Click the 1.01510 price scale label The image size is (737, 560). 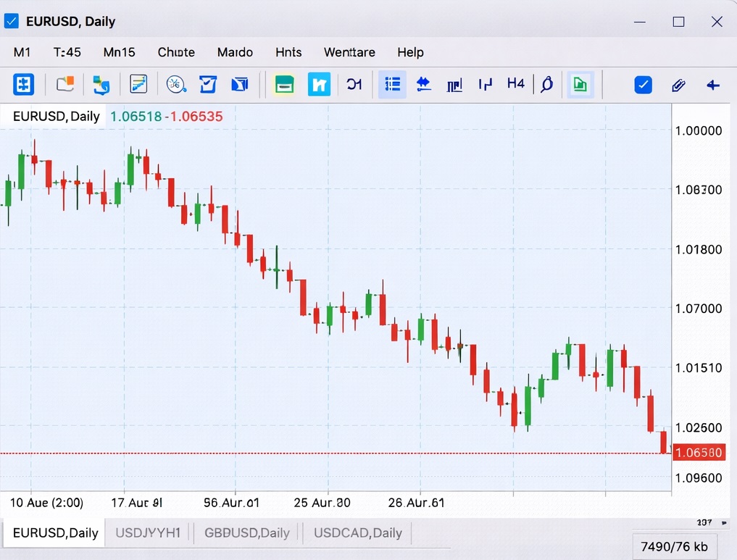click(699, 368)
